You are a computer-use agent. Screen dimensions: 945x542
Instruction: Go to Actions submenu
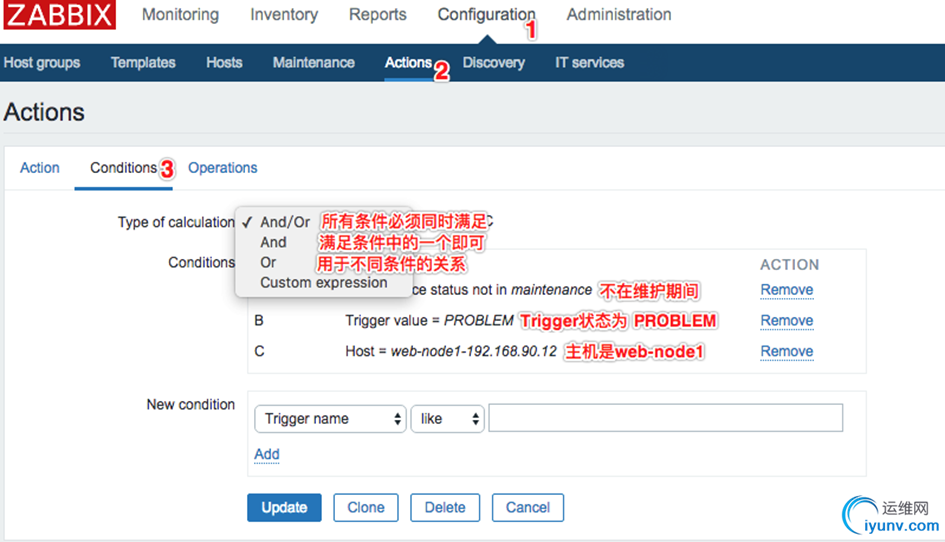pos(409,63)
